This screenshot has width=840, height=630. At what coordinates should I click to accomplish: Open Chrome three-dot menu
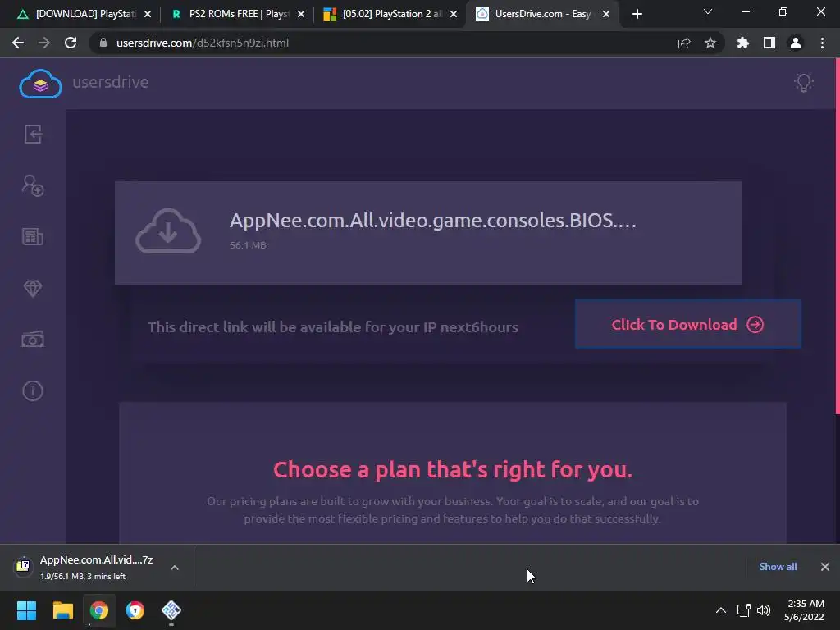click(822, 43)
